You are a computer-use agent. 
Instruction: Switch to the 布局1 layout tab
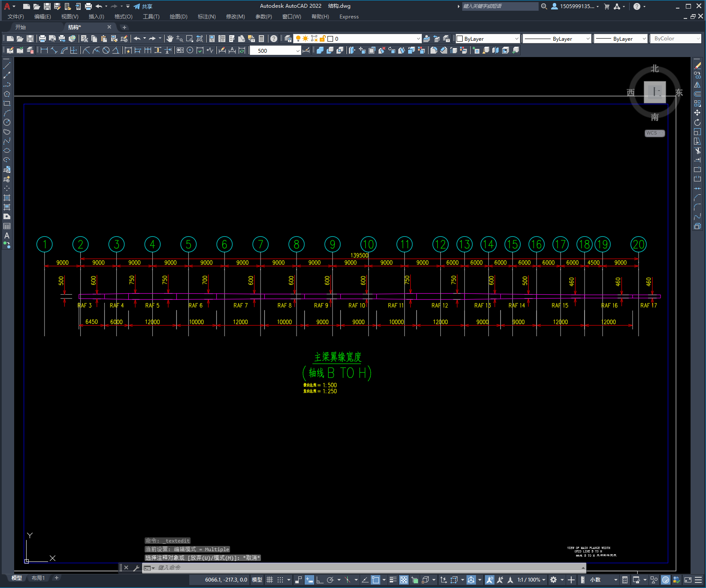tap(38, 578)
